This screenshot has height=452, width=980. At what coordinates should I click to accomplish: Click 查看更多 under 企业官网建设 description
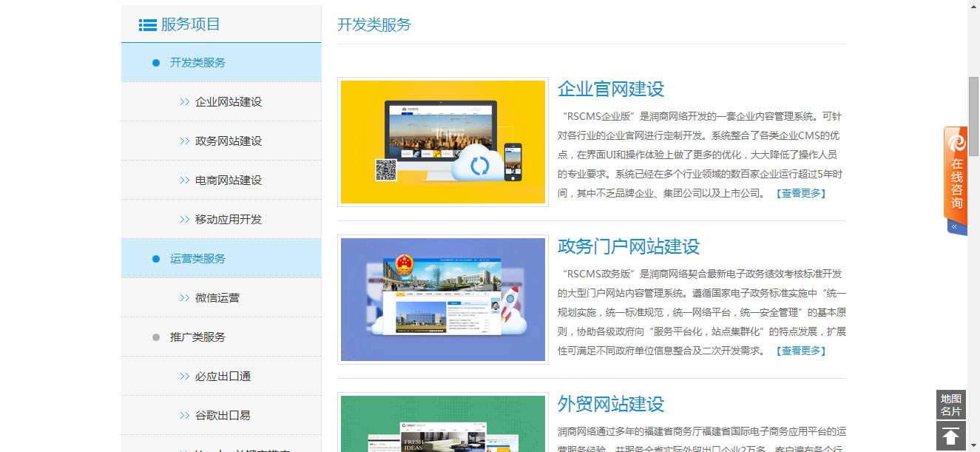801,194
